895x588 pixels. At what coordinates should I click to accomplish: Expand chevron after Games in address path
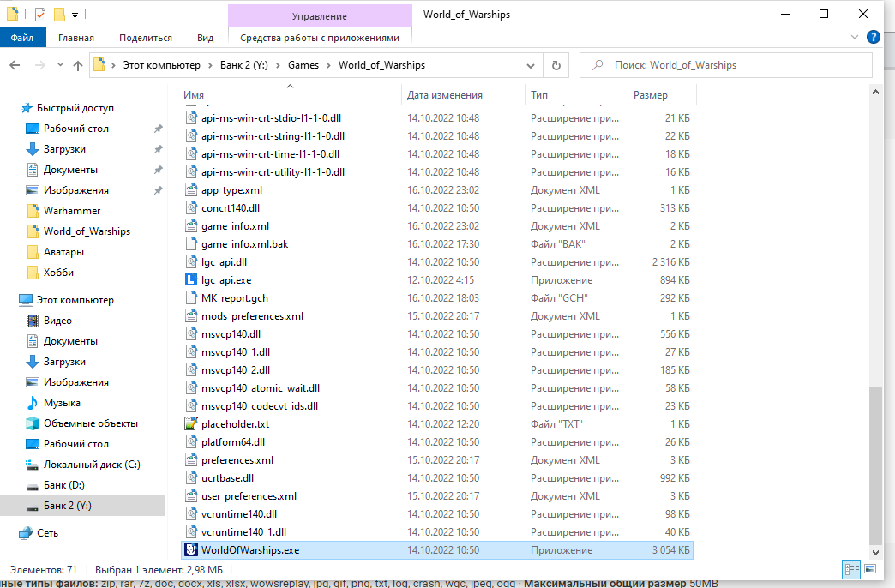[x=328, y=65]
